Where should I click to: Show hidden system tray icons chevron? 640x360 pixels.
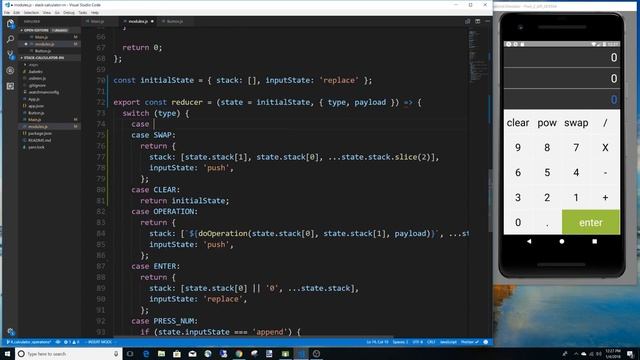576,353
